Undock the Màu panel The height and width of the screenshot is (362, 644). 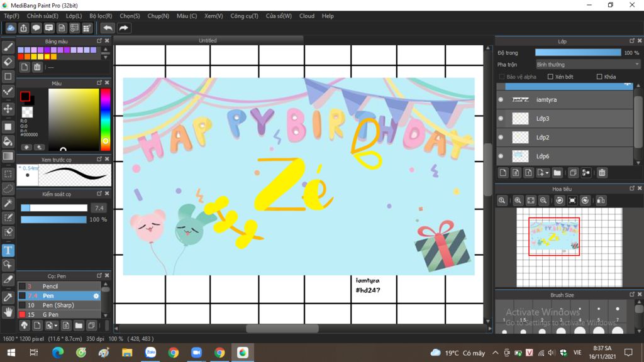99,82
